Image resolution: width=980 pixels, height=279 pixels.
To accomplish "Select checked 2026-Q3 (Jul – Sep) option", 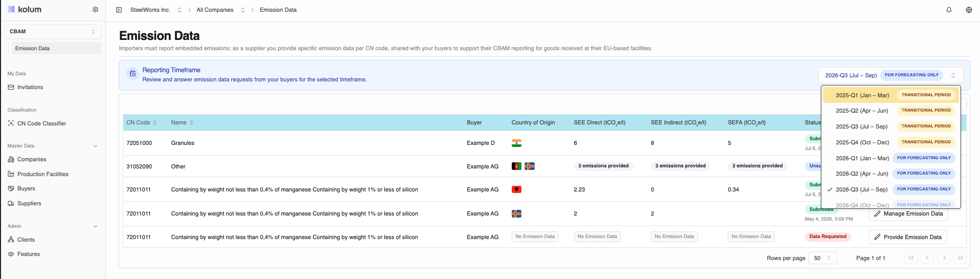I will click(891, 189).
